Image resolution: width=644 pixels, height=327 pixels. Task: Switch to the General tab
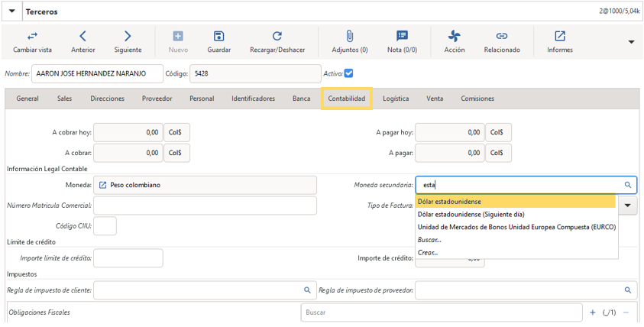pos(28,99)
